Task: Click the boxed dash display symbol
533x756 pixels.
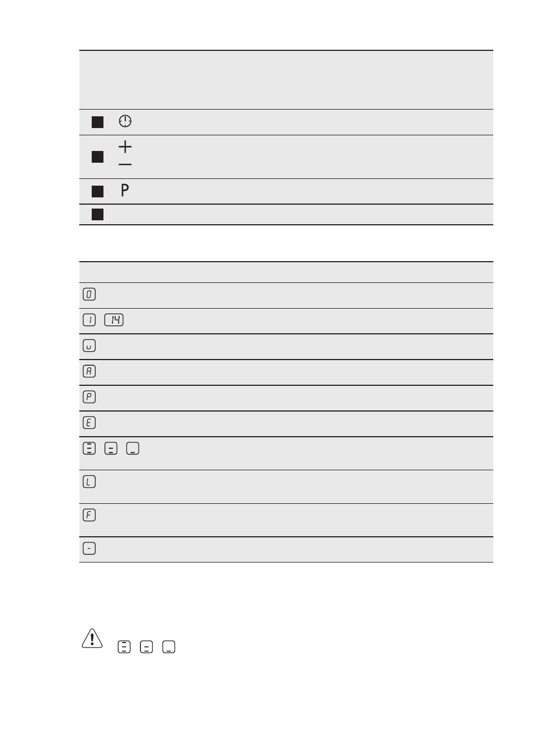Action: click(89, 549)
